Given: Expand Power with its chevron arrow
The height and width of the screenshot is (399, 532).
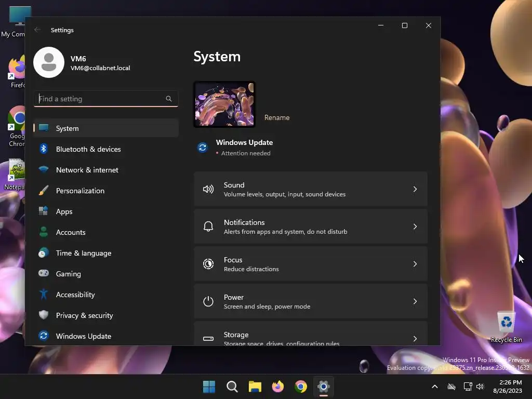Looking at the screenshot, I should pyautogui.click(x=415, y=301).
